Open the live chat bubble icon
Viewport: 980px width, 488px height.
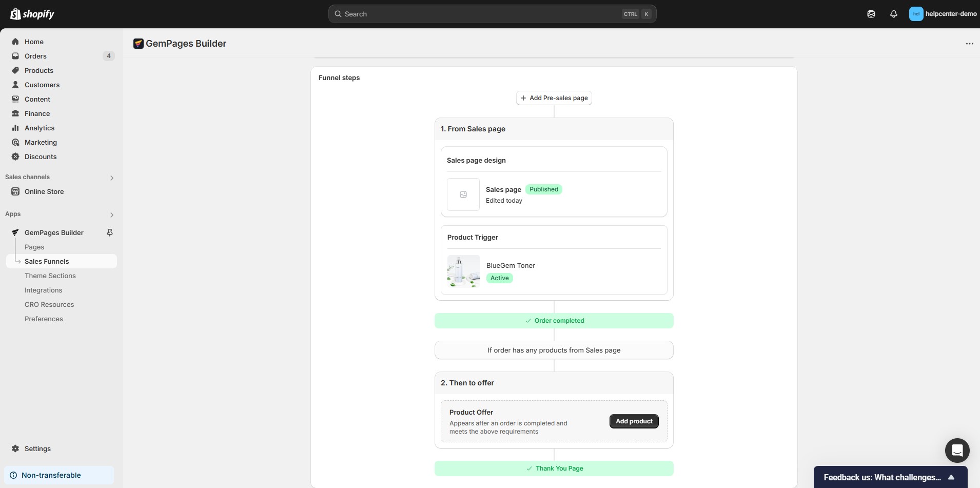(x=957, y=451)
